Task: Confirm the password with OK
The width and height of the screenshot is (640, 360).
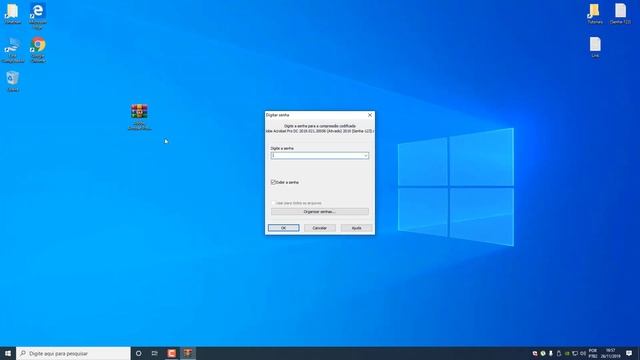Action: pyautogui.click(x=284, y=228)
